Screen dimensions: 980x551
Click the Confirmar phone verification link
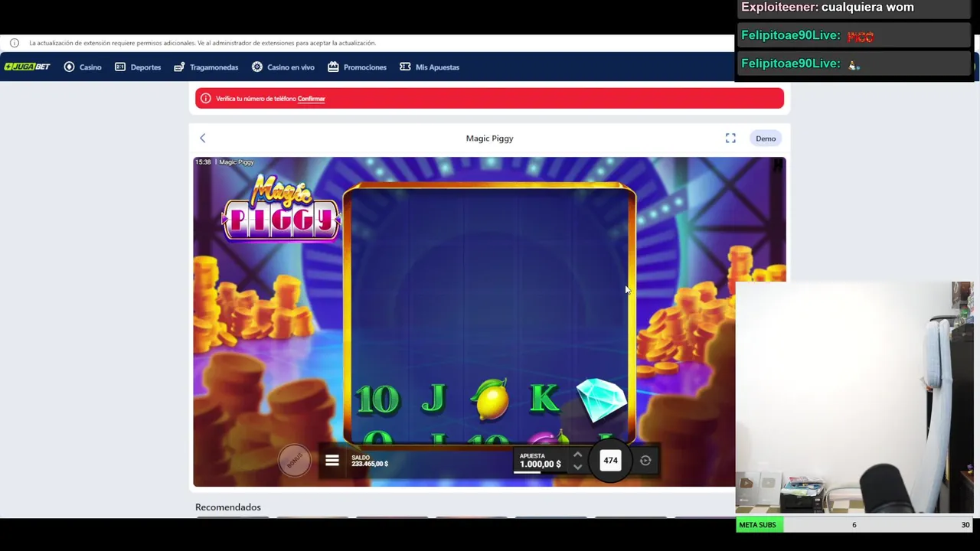311,99
